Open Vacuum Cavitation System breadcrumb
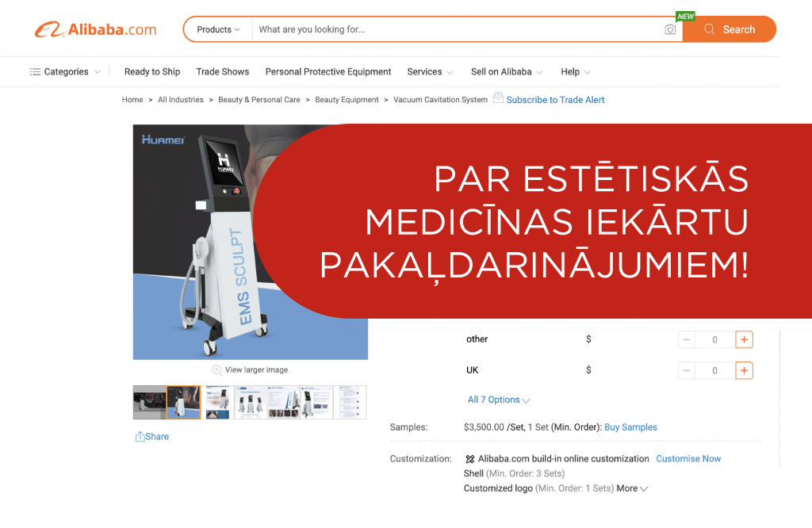 point(441,100)
